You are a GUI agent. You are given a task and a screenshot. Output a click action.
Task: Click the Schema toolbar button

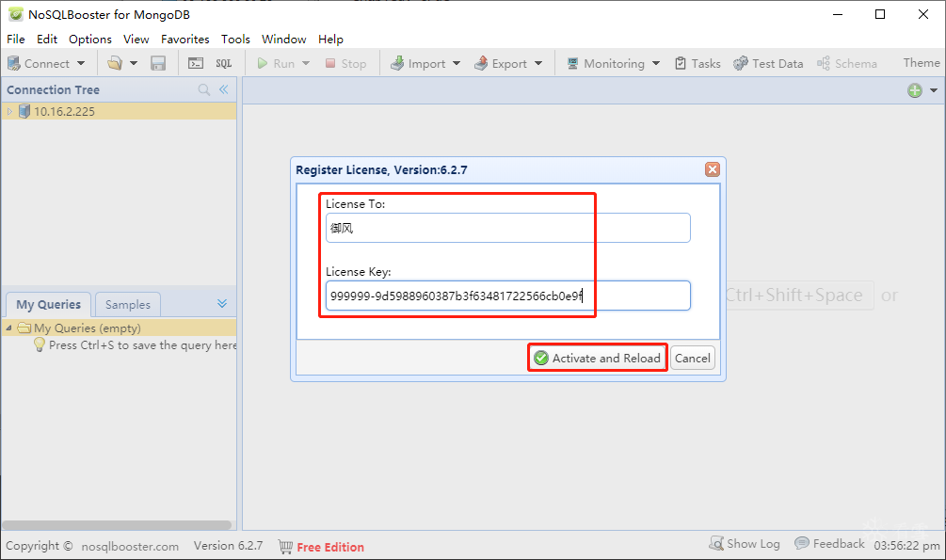tap(847, 63)
